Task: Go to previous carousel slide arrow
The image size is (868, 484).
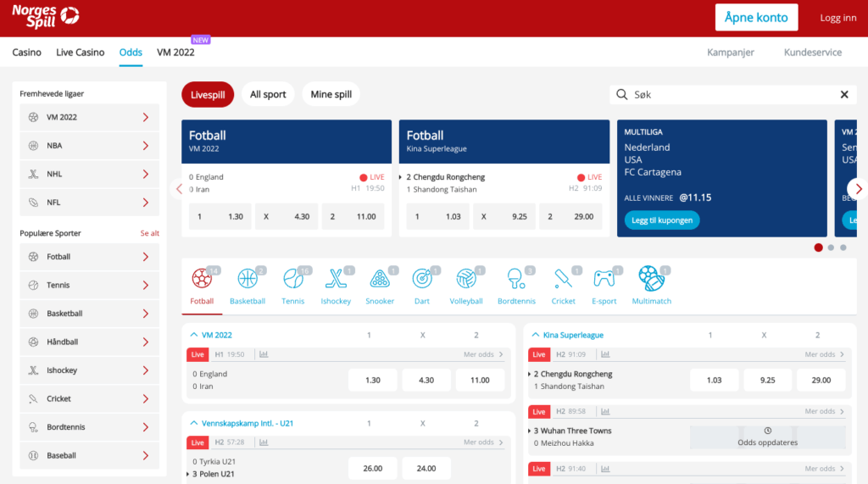Action: (179, 189)
